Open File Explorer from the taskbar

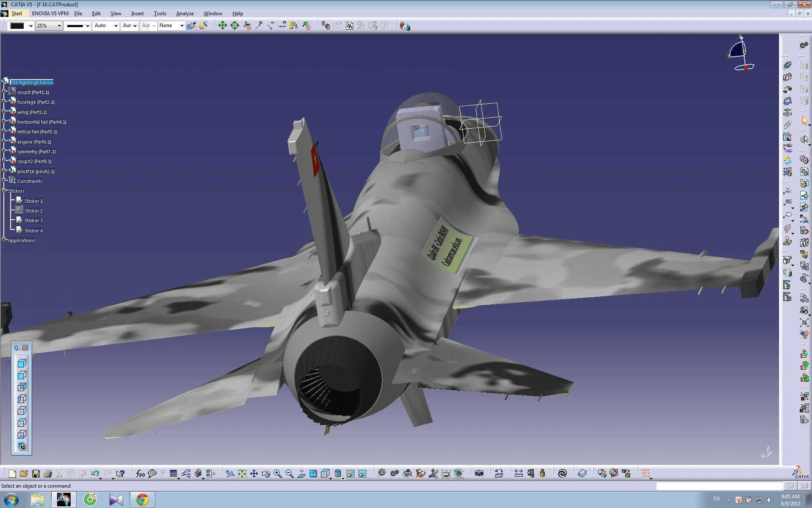click(37, 500)
